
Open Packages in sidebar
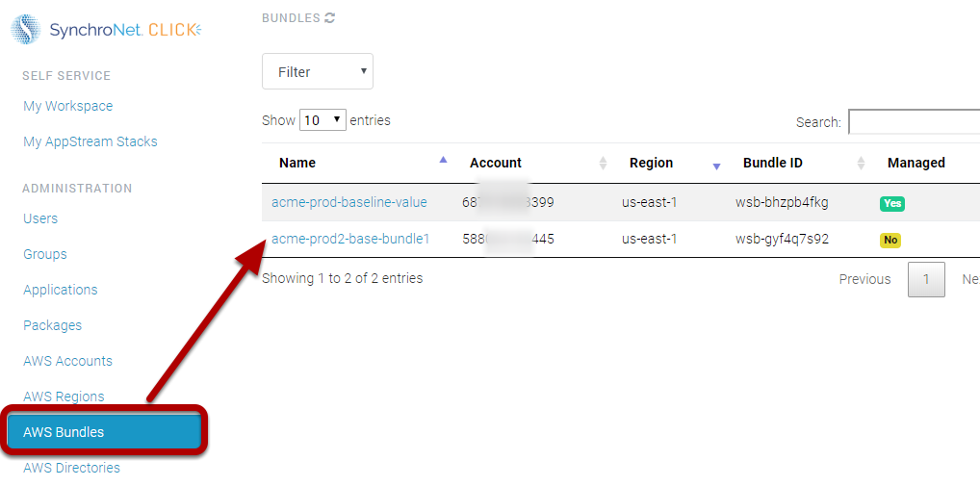[53, 325]
